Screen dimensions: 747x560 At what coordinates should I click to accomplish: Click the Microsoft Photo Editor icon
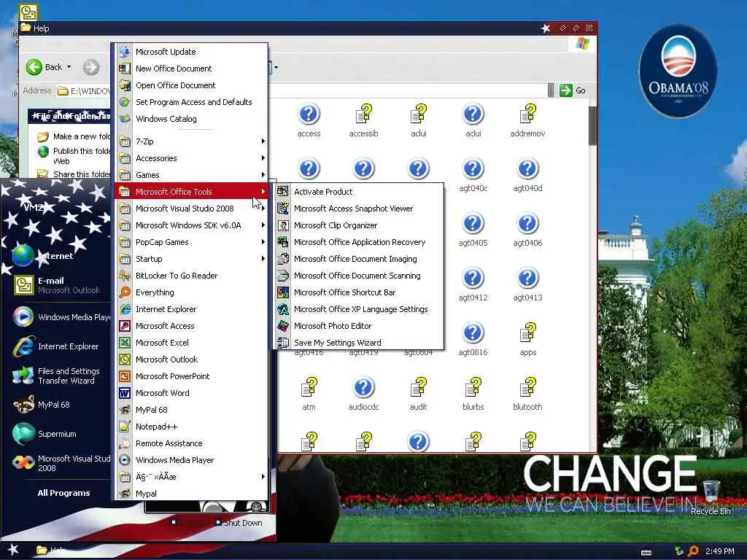[x=283, y=326]
